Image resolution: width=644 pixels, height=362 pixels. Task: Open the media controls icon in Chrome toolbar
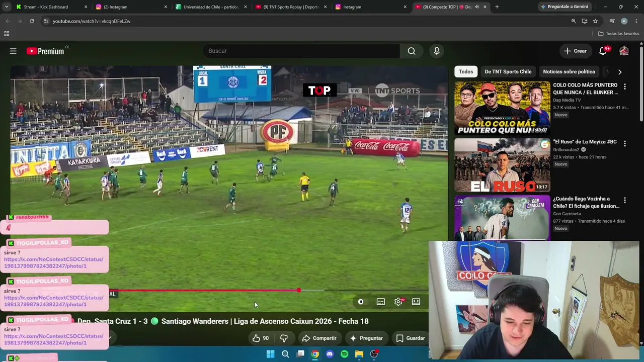(x=612, y=21)
